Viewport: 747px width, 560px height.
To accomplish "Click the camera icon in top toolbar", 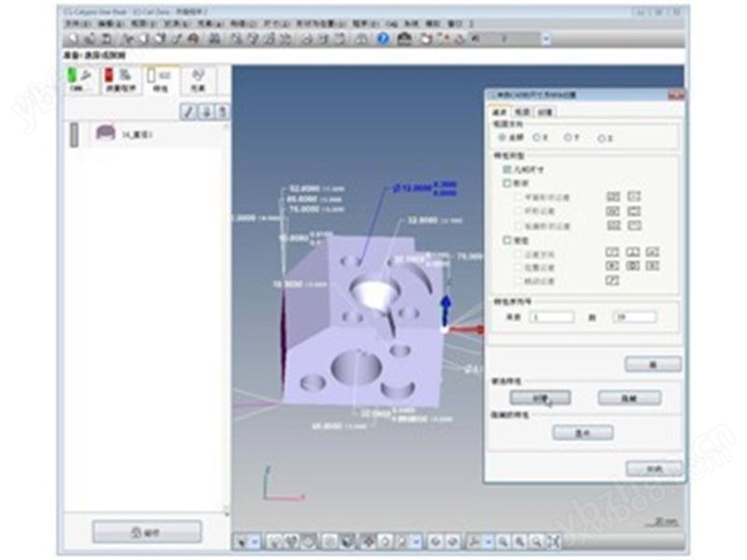I will pyautogui.click(x=404, y=38).
